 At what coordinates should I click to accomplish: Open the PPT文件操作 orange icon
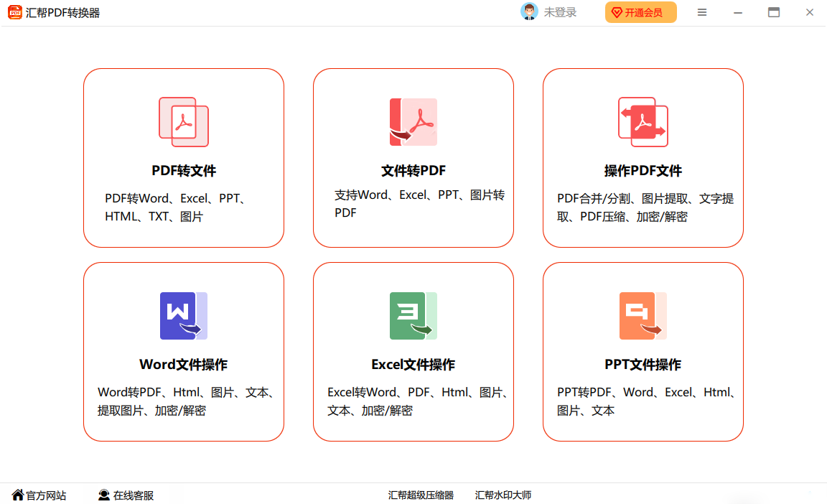pyautogui.click(x=643, y=316)
